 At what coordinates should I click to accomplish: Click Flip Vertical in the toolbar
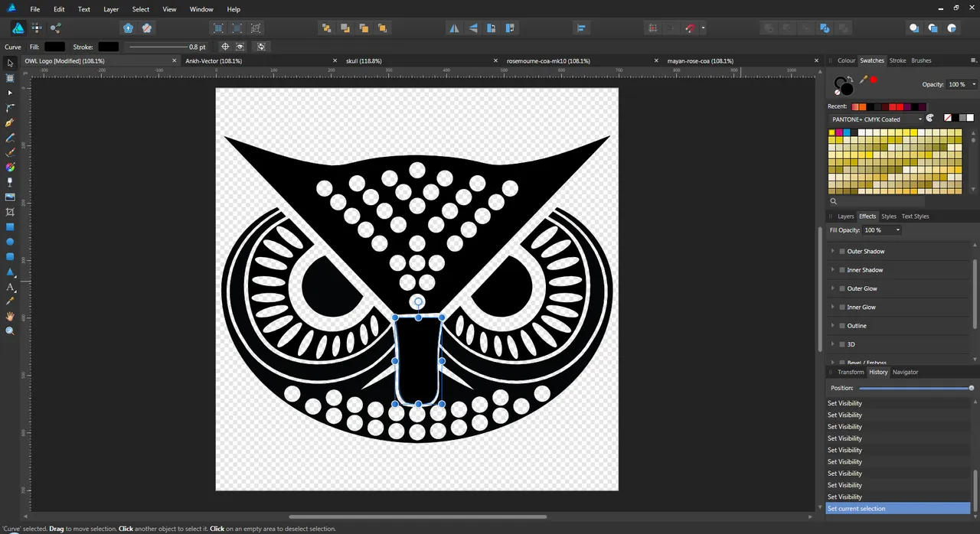472,28
